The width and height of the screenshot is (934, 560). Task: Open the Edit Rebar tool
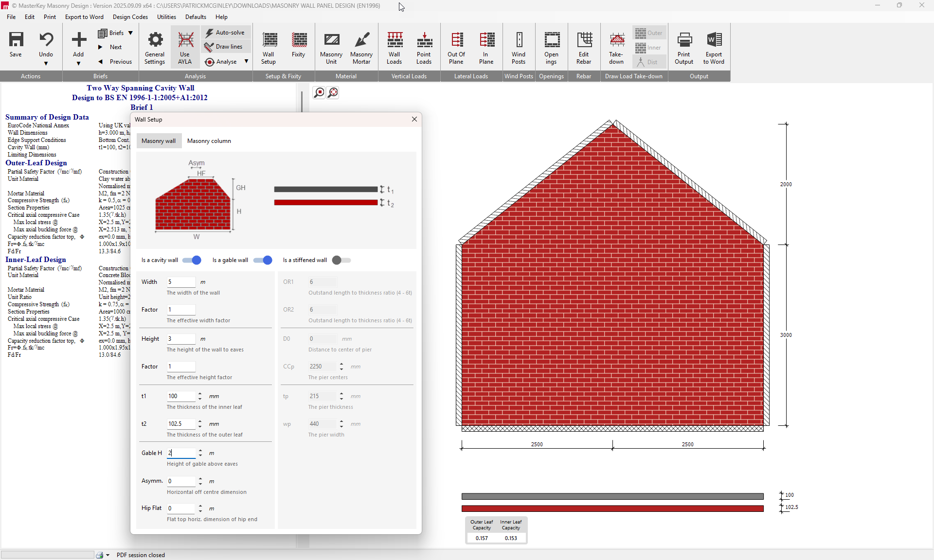(x=583, y=46)
